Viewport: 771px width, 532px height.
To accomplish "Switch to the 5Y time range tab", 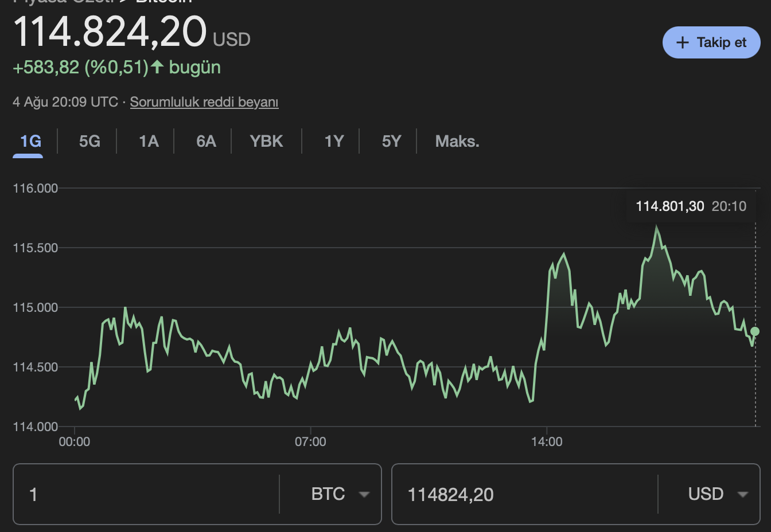I will (391, 141).
